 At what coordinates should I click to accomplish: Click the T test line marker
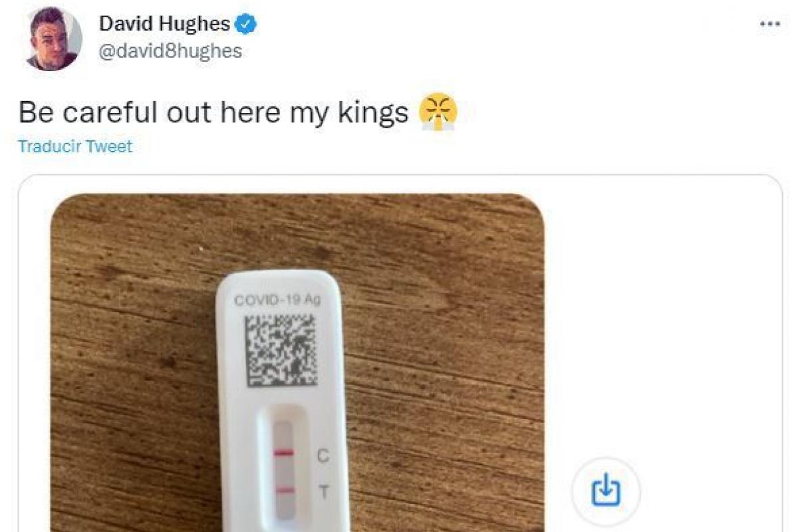tap(324, 493)
